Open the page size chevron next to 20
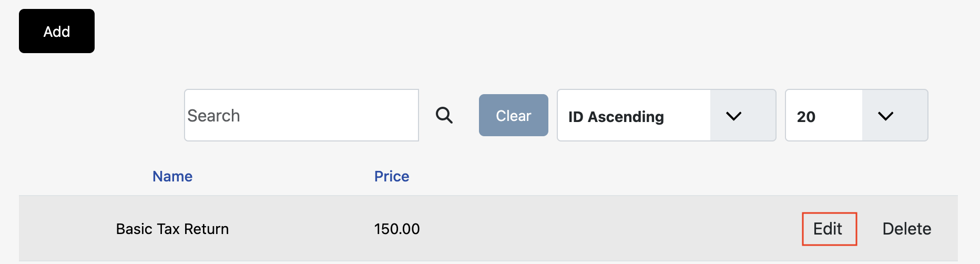The width and height of the screenshot is (980, 264). 886,116
